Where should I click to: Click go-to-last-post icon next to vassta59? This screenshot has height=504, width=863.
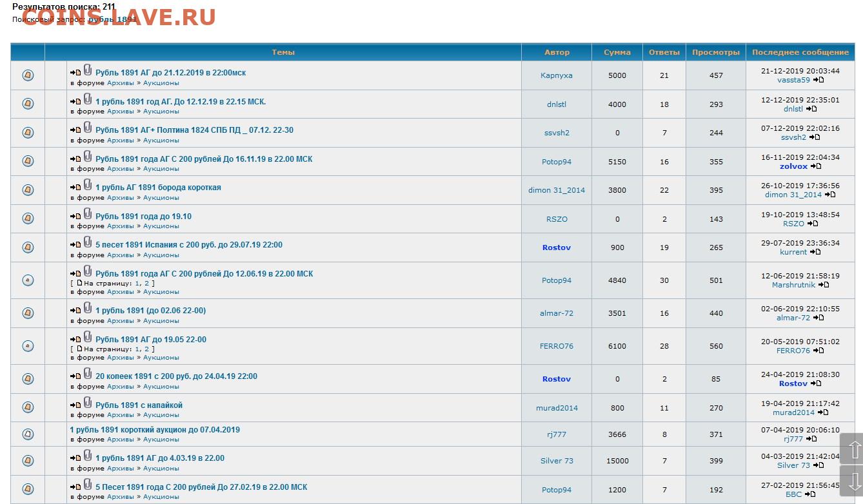click(x=818, y=80)
